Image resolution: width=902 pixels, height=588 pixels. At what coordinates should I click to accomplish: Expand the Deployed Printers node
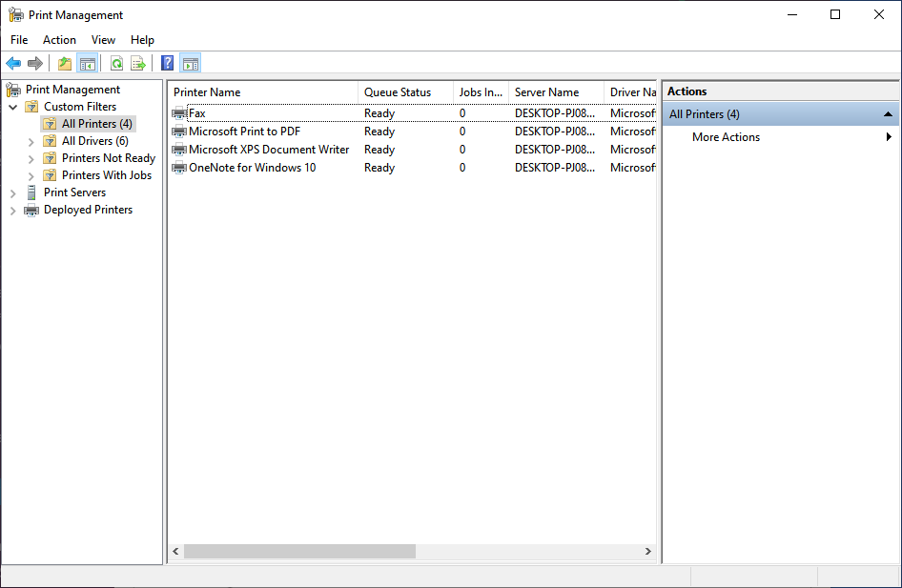pos(12,211)
